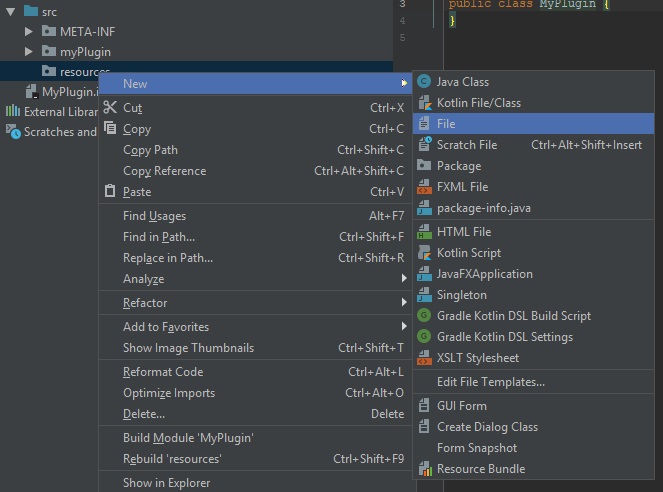Expand the myPlugin folder arrow

point(29,51)
